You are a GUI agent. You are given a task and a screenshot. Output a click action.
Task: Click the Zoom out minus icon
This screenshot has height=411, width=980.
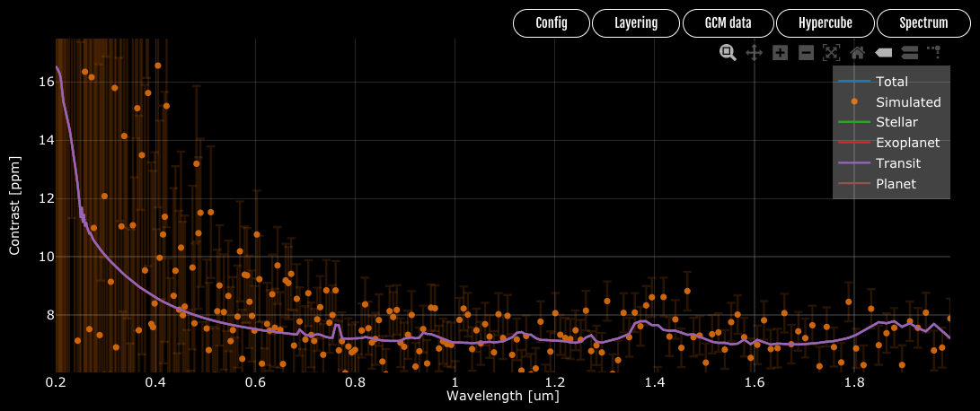pyautogui.click(x=806, y=52)
